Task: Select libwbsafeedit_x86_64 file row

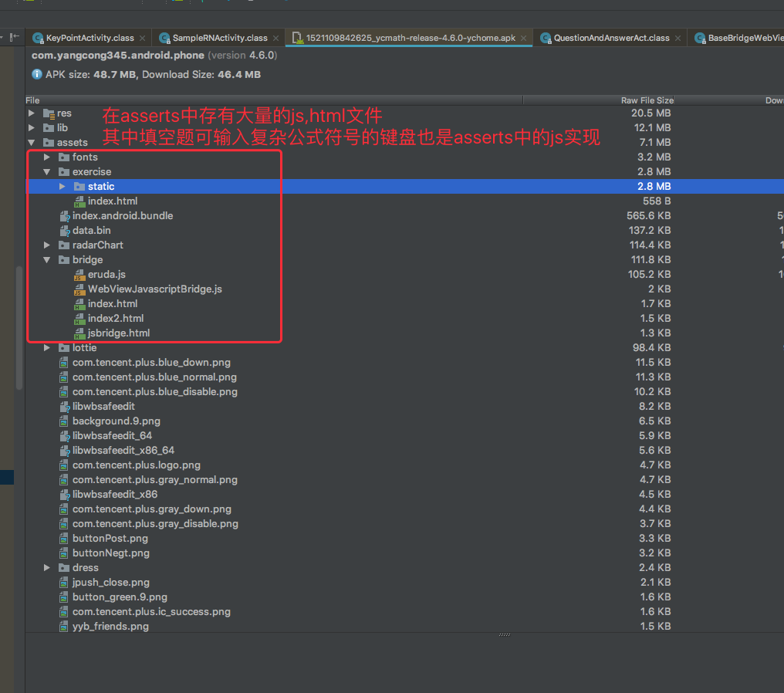Action: tap(404, 451)
